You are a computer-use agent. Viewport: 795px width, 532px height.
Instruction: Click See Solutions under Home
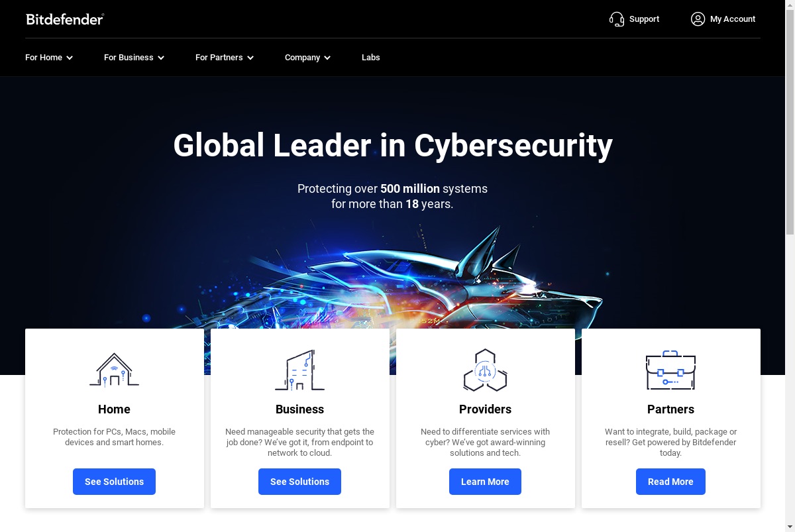114,482
